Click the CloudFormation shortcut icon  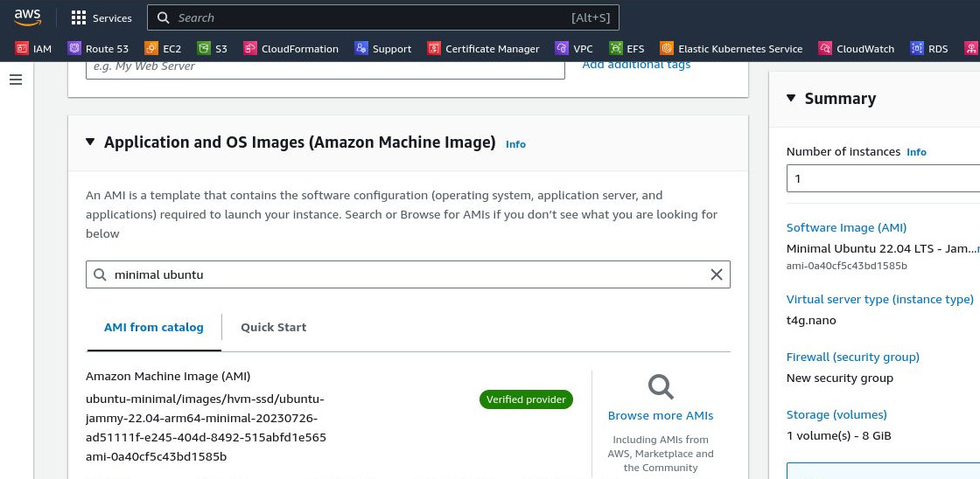point(250,49)
